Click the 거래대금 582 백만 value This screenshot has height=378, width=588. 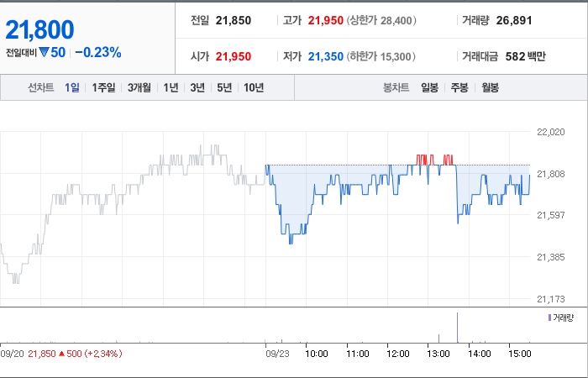pyautogui.click(x=525, y=56)
